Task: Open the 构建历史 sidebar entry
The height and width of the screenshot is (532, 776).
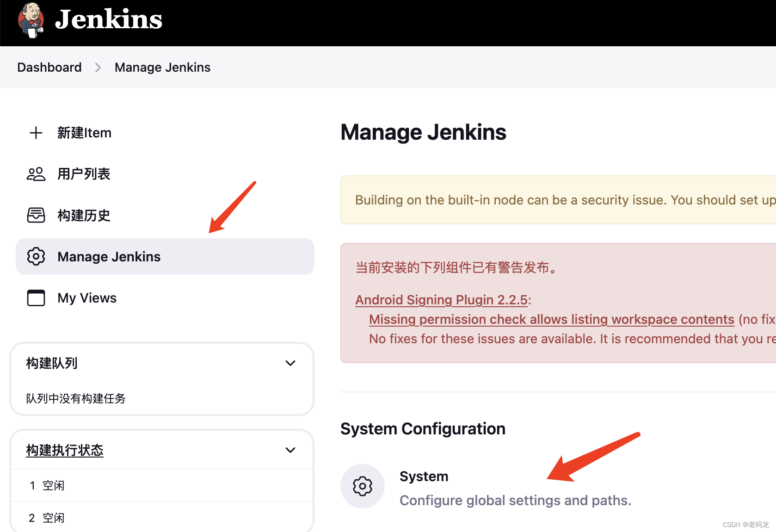Action: click(x=84, y=215)
